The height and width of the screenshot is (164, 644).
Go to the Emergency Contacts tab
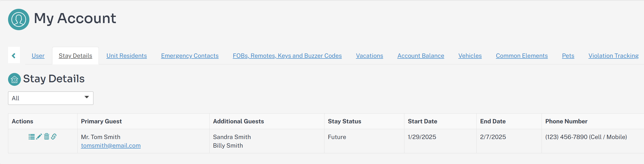click(189, 56)
